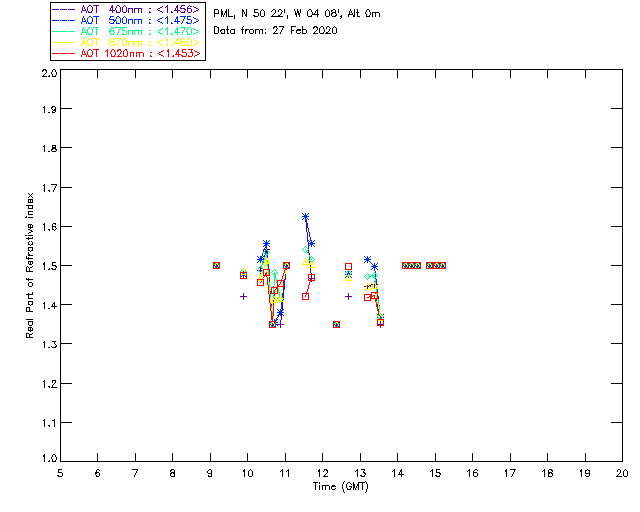This screenshot has width=640, height=512.
Task: Click the hour 11 label on time axis
Action: point(285,473)
